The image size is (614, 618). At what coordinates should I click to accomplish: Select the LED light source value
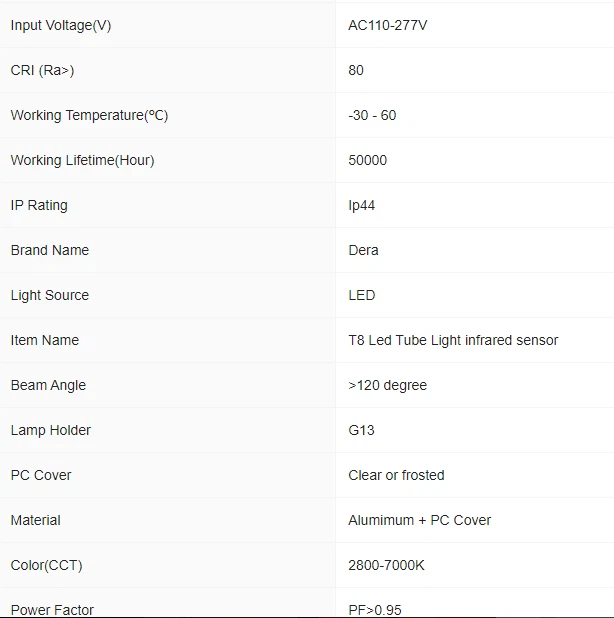tap(362, 295)
